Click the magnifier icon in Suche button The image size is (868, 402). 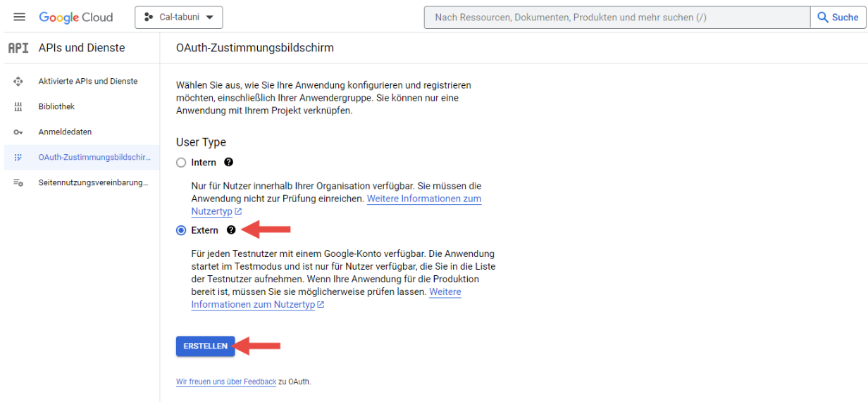(x=823, y=18)
